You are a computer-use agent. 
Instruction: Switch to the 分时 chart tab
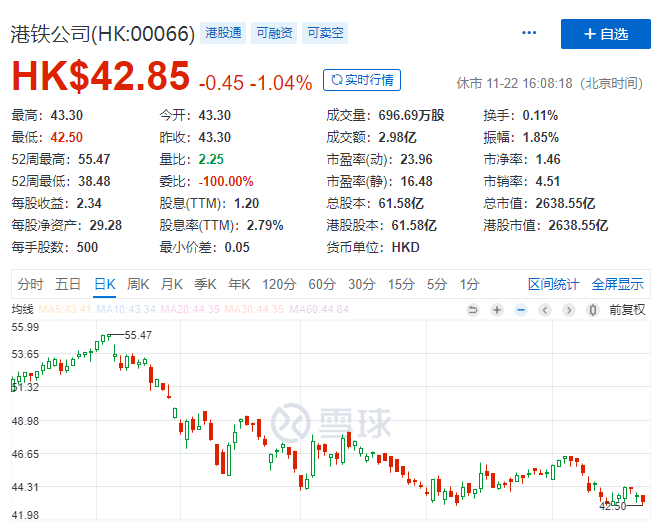click(30, 284)
